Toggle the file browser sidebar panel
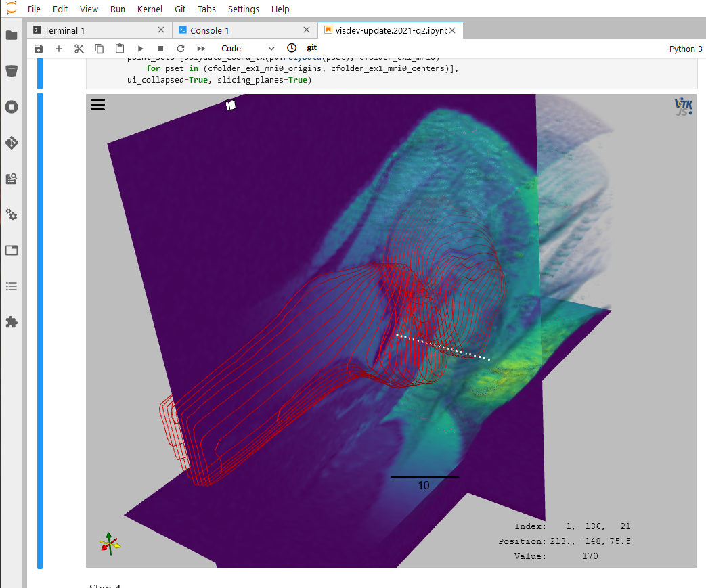The width and height of the screenshot is (706, 588). coord(11,35)
